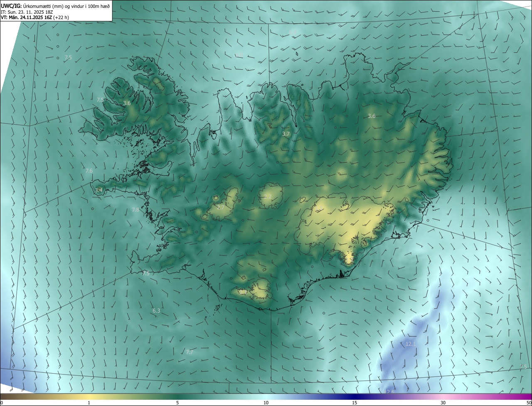Click the "30" tick on the colorbar
The image size is (532, 406).
443,403
